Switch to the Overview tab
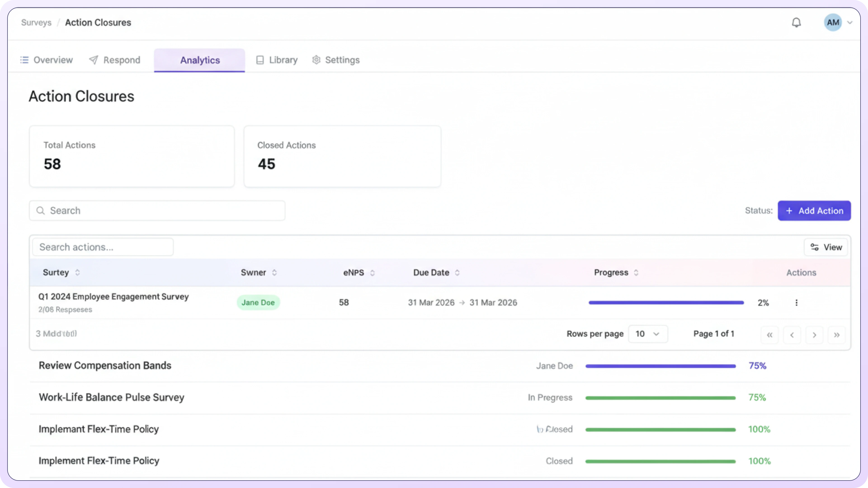The width and height of the screenshot is (868, 488). (47, 60)
